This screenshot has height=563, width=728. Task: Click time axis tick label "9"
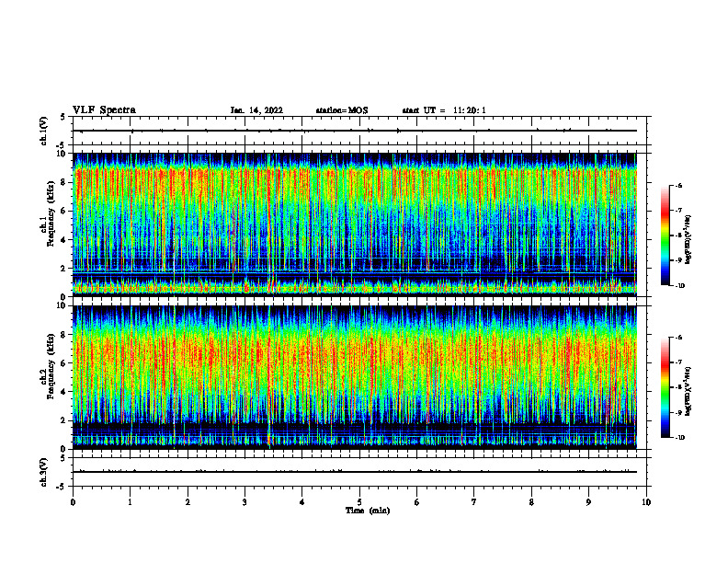tap(588, 502)
